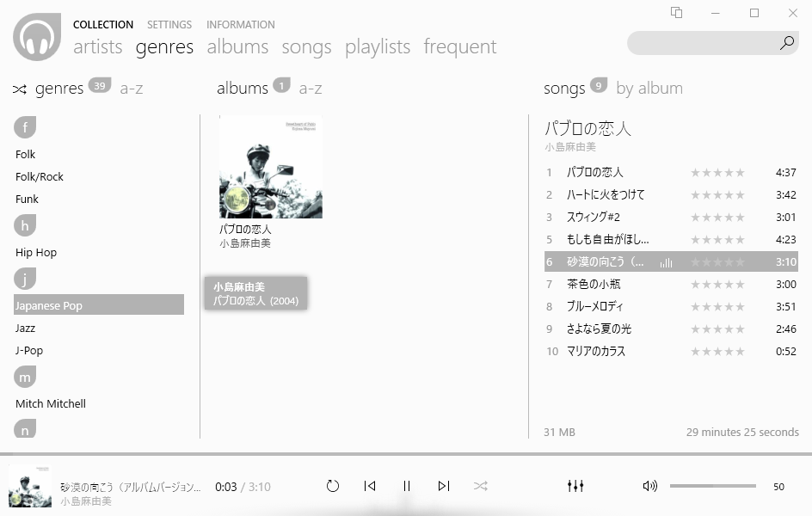Change albums sort order a-z
This screenshot has height=516, width=812.
point(311,89)
